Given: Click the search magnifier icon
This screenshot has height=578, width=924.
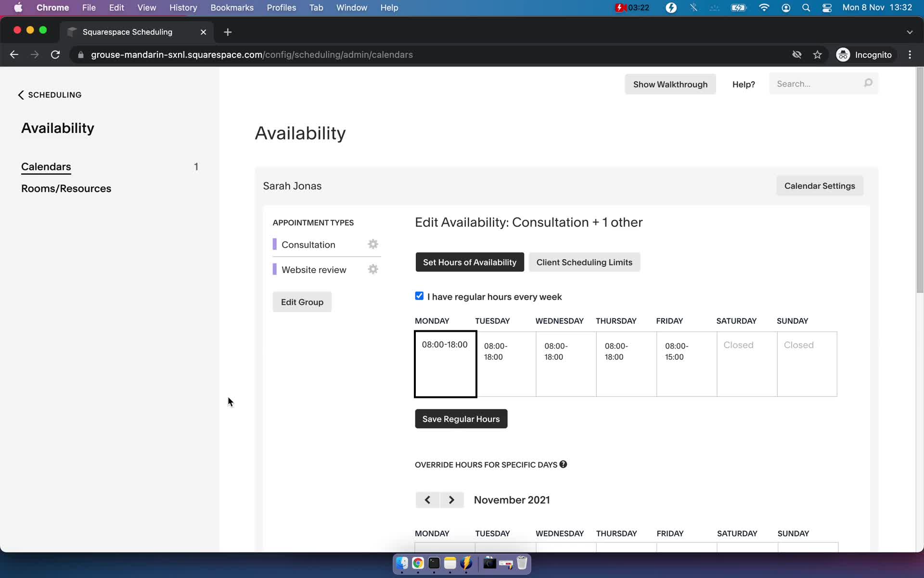Looking at the screenshot, I should 868,83.
